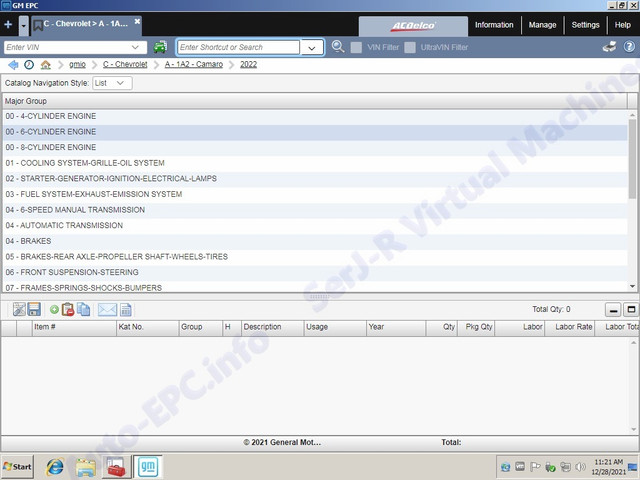This screenshot has width=640, height=480.
Task: Select the C - Chevrolet > A - 1A... tab
Action: [86, 24]
